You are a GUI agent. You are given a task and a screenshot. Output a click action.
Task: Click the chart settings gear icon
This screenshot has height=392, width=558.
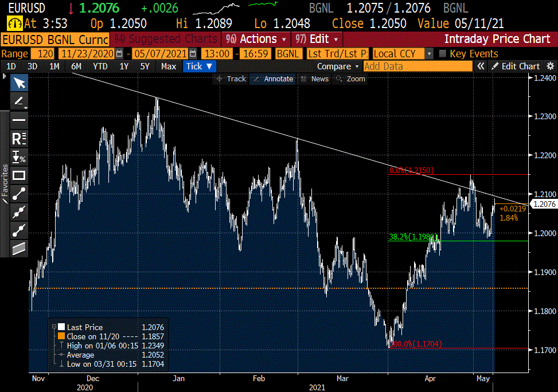550,66
